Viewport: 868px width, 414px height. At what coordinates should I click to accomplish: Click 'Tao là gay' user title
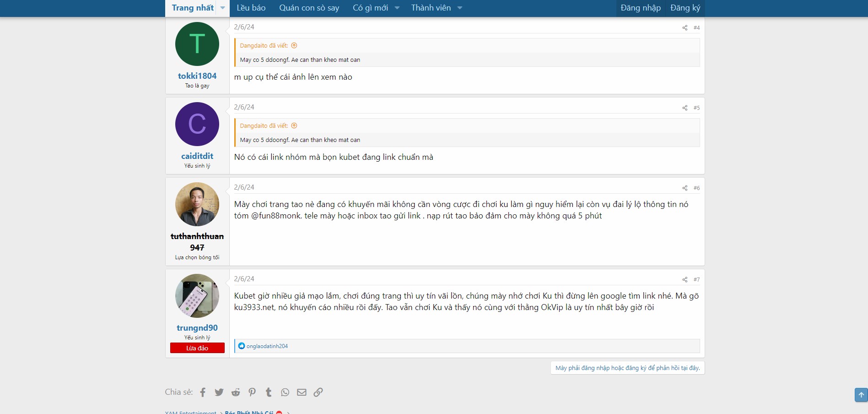coord(197,86)
